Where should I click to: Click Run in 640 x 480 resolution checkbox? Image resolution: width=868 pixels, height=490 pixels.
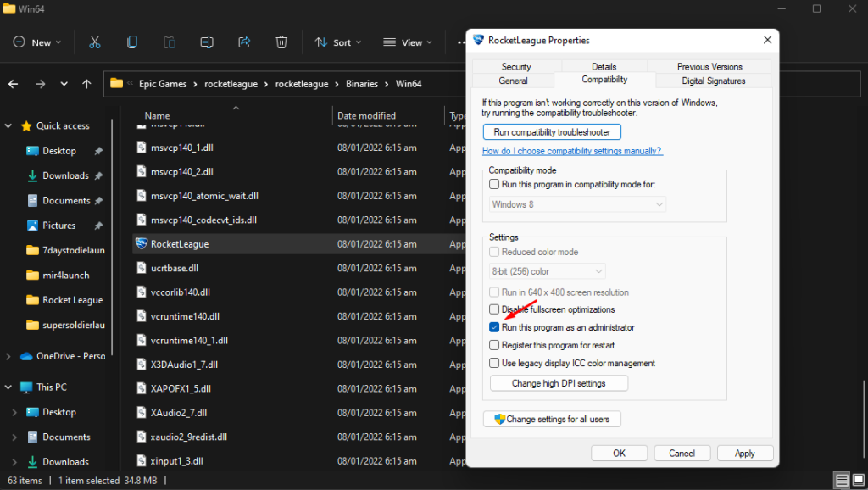tap(494, 292)
